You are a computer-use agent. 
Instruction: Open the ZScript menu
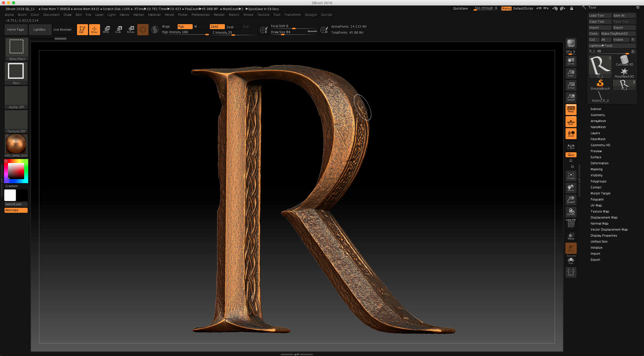click(326, 15)
